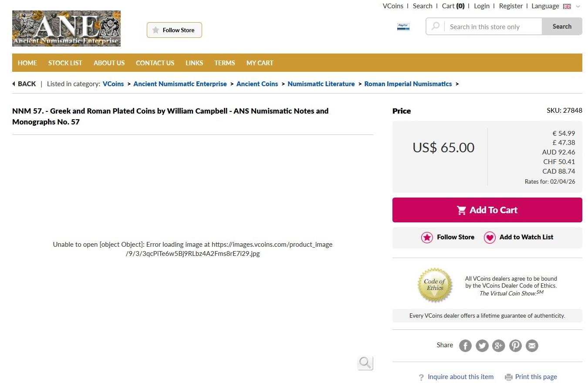Open the CONTACT US menu item
588x386 pixels.
pyautogui.click(x=155, y=63)
